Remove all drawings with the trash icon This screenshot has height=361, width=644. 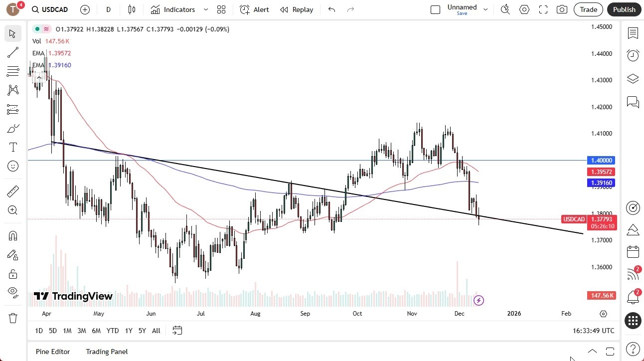[12, 317]
